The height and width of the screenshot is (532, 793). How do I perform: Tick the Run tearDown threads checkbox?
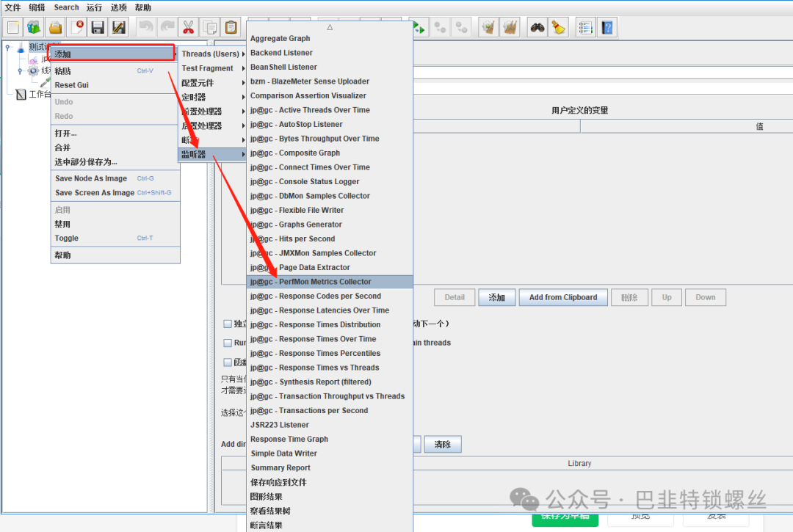coord(228,343)
